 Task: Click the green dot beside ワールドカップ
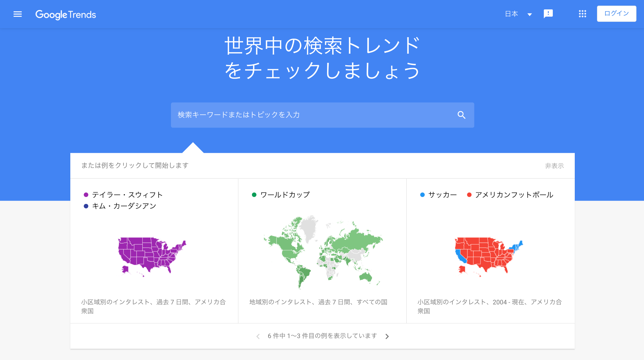254,195
